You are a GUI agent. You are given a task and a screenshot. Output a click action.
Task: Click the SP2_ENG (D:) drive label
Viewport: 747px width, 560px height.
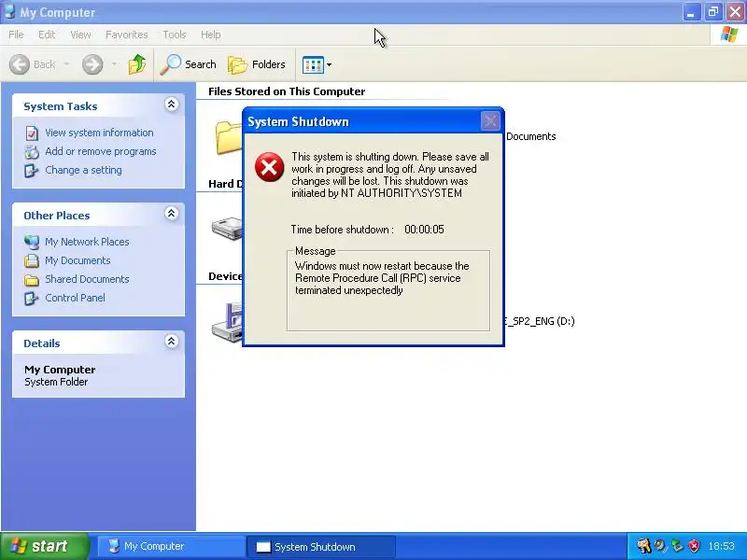pyautogui.click(x=540, y=321)
